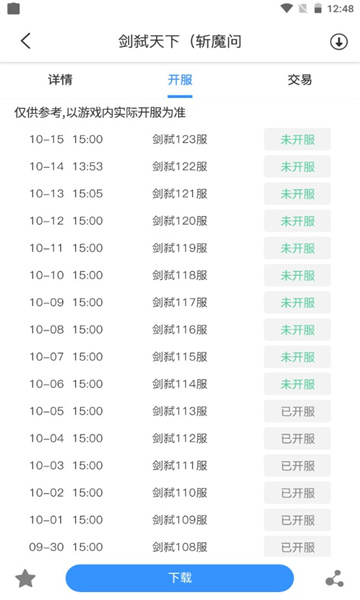This screenshot has height=600, width=360.
Task: Tap the battery status icon
Action: [x=318, y=8]
